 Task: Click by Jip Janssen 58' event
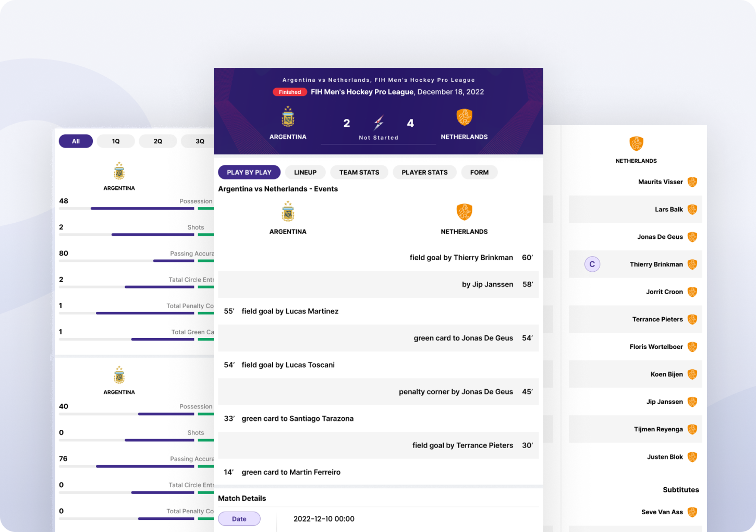tap(379, 284)
